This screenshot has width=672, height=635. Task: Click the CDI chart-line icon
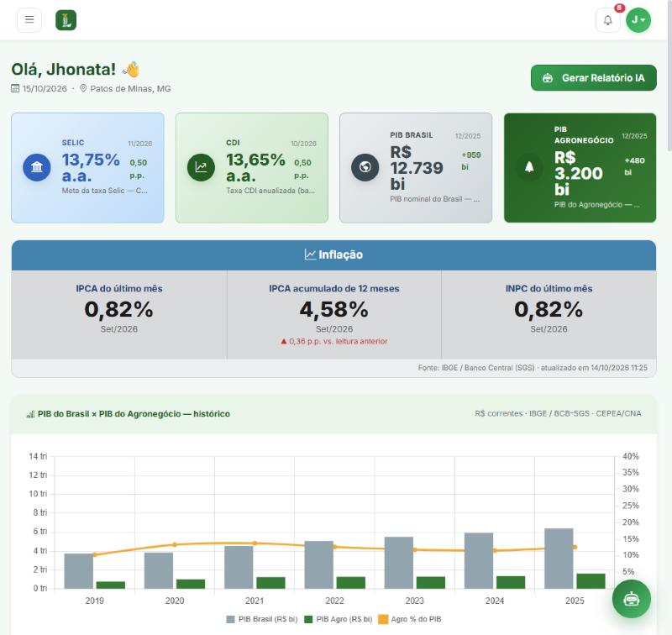[x=201, y=167]
